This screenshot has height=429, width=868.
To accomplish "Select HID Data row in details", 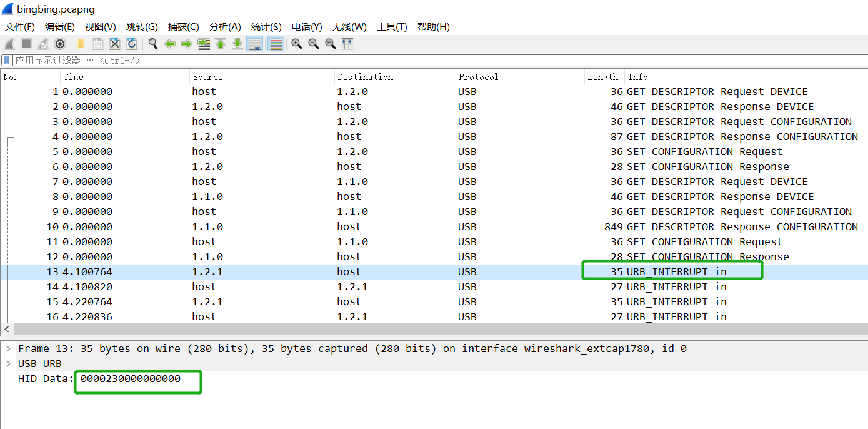I will [x=434, y=378].
